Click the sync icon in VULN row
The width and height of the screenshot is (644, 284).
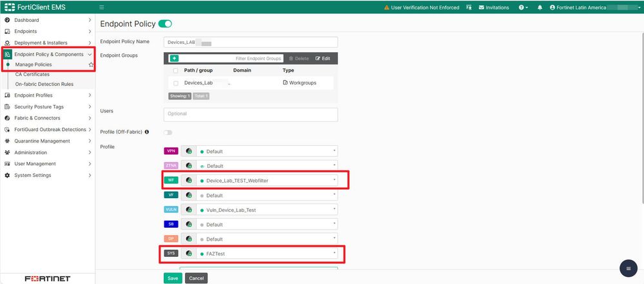click(x=188, y=210)
